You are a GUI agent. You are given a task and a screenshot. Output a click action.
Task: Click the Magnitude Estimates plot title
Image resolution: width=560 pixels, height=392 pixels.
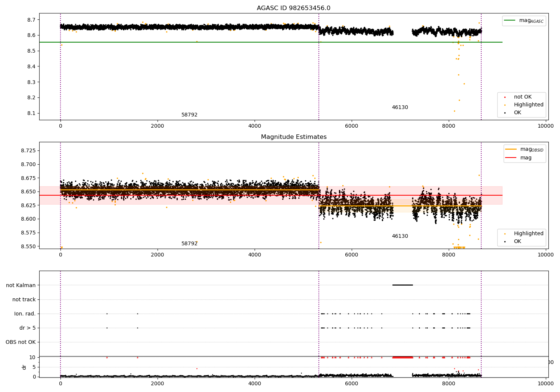(x=293, y=137)
